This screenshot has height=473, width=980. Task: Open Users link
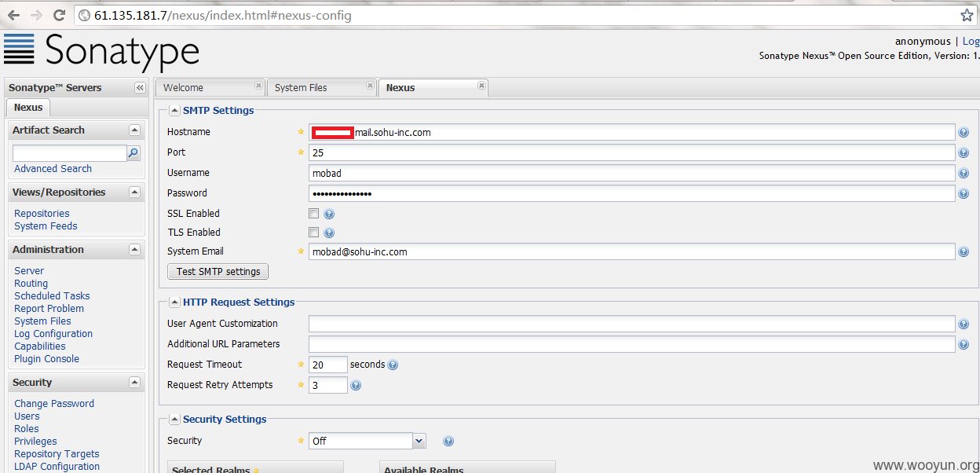coord(27,416)
